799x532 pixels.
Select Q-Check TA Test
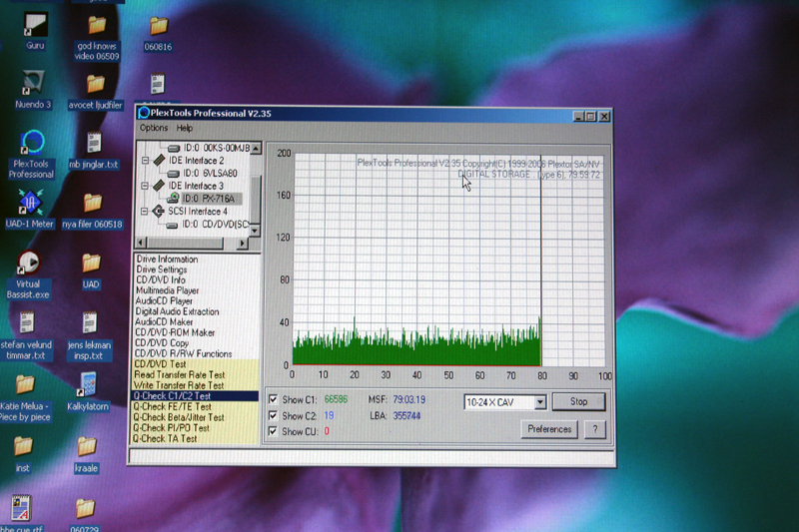click(165, 439)
